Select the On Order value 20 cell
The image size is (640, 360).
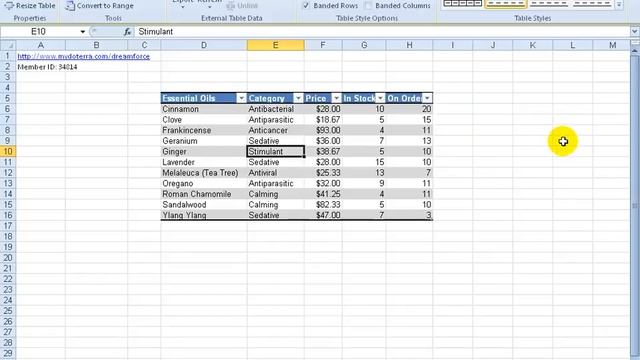409,109
